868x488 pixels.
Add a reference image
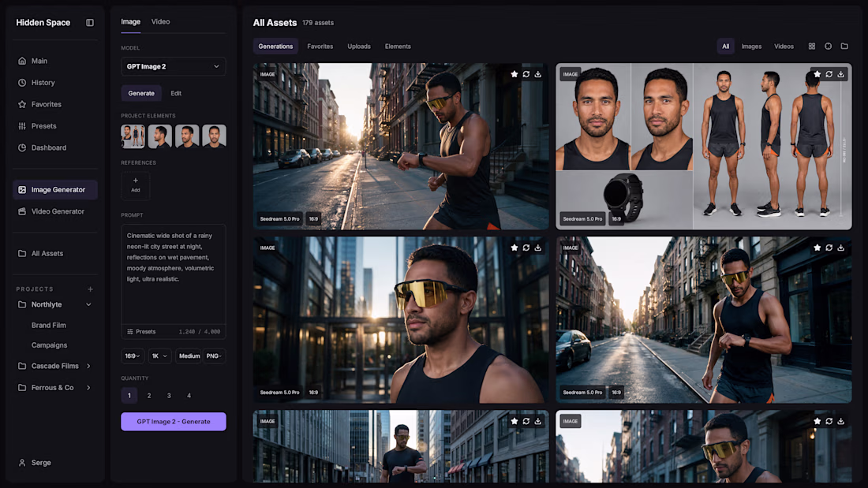(136, 185)
